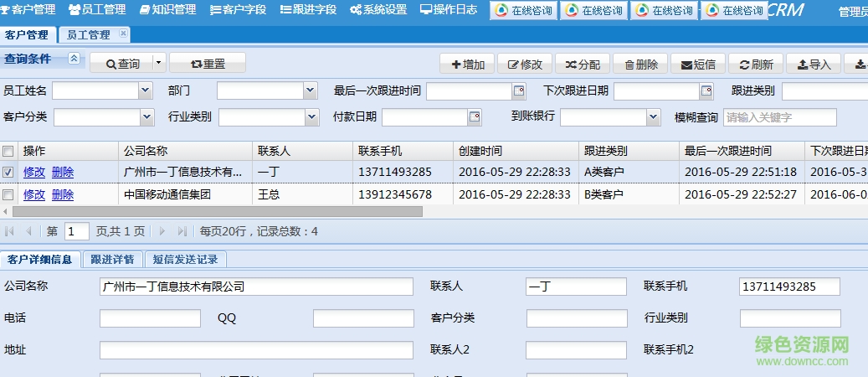The height and width of the screenshot is (377, 868).
Task: Click the 分配 assign button
Action: click(583, 65)
